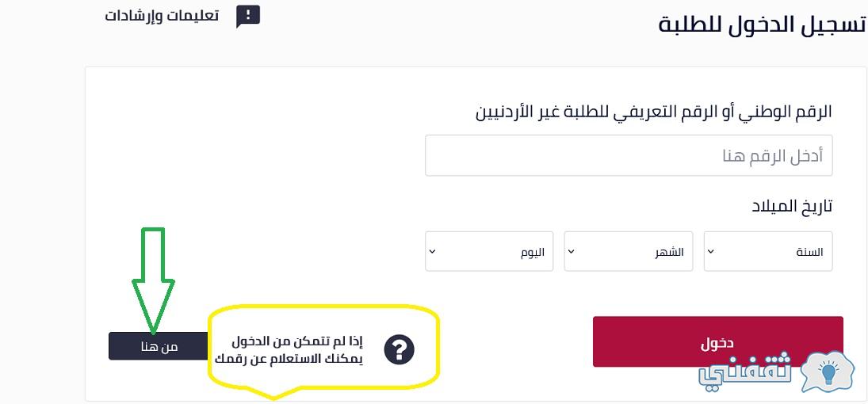Click the chevron arrow in اليوم selector
This screenshot has height=404, width=868.
tap(432, 251)
